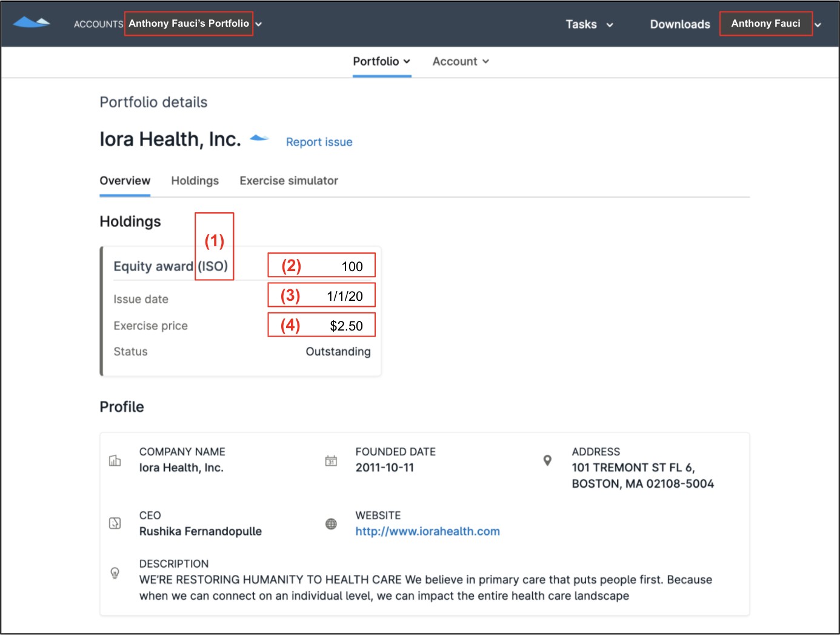The image size is (840, 635).
Task: Click the company name building icon
Action: (115, 460)
